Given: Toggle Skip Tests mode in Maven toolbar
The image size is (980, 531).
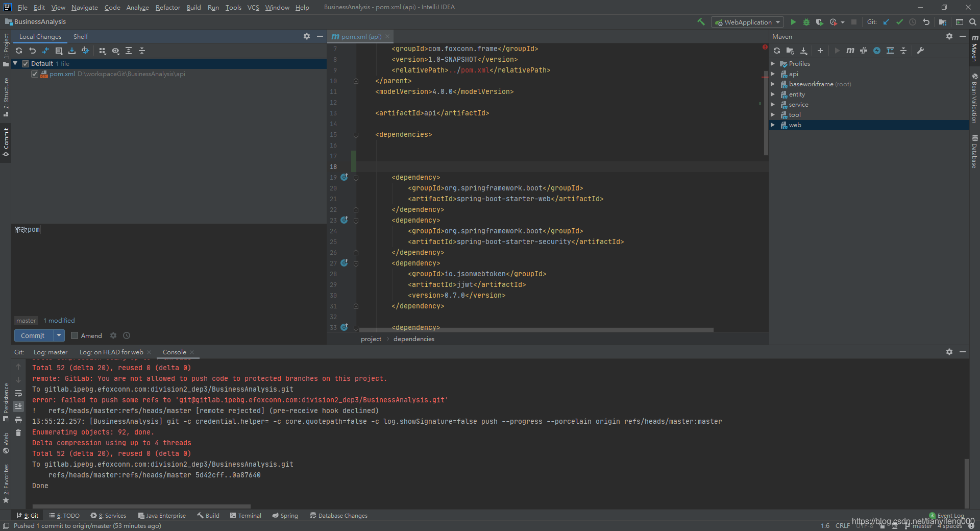Looking at the screenshot, I should click(x=877, y=51).
